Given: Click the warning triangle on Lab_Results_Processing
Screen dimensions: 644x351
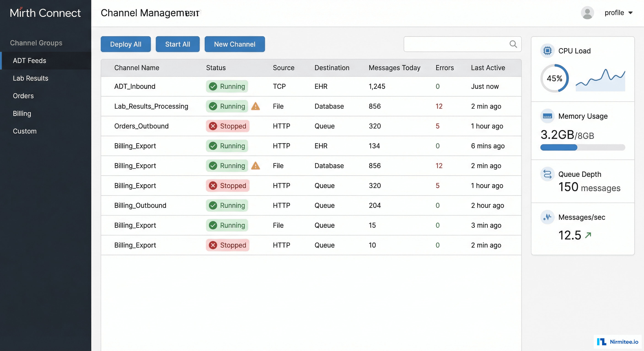Looking at the screenshot, I should (x=256, y=106).
